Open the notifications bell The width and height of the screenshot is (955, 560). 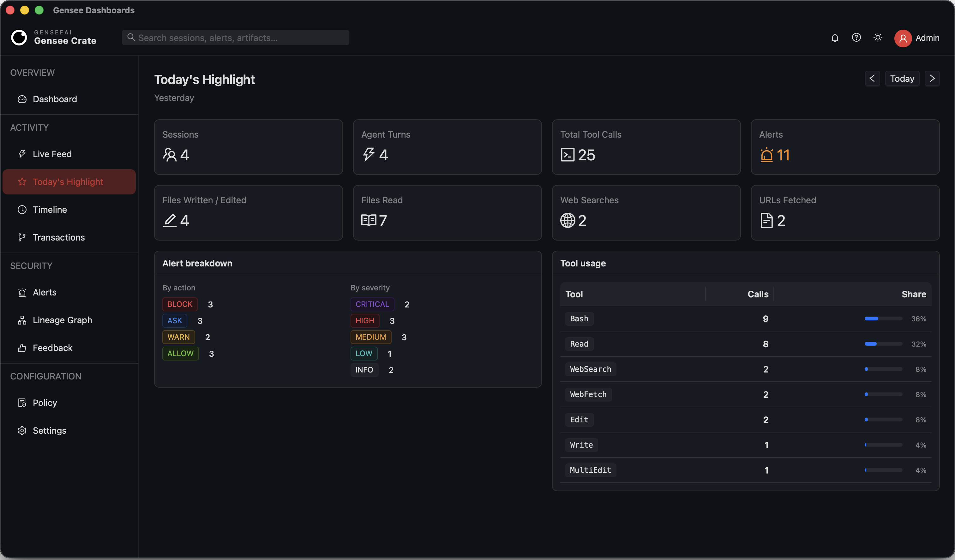[834, 38]
